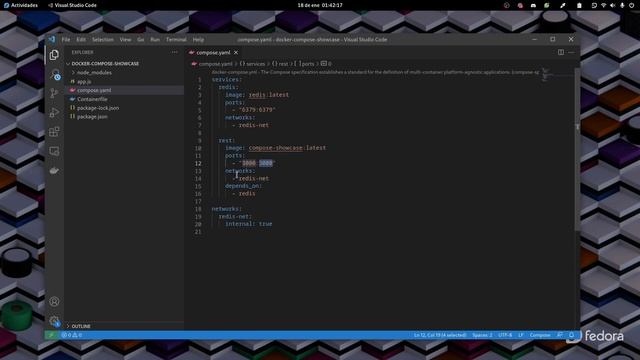This screenshot has width=640, height=360.
Task: Open the rest breadcrumb dropdown
Action: tap(280, 64)
